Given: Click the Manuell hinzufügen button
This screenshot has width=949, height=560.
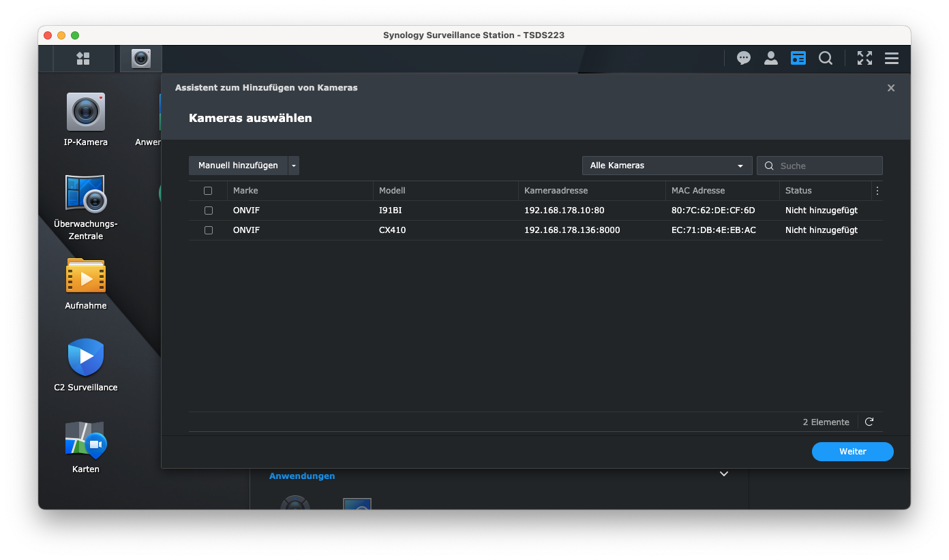Looking at the screenshot, I should click(238, 166).
